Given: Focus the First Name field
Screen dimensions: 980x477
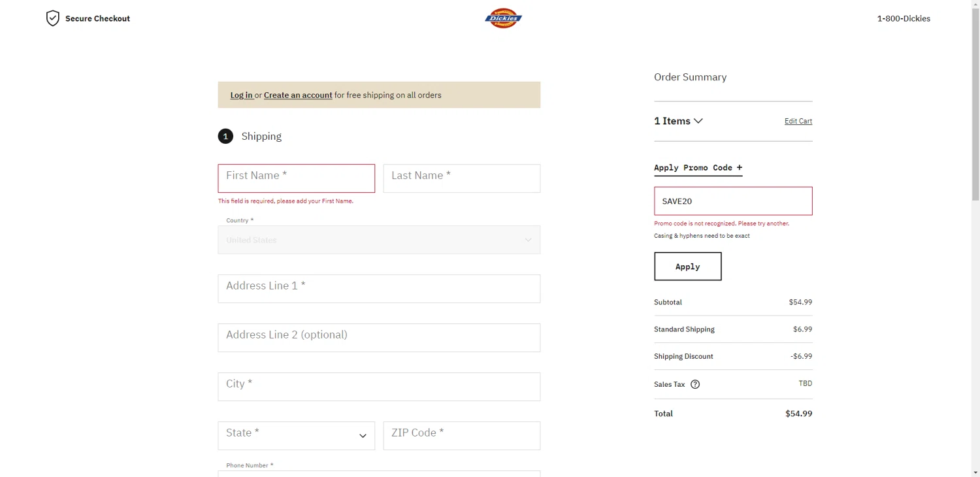Looking at the screenshot, I should click(296, 178).
